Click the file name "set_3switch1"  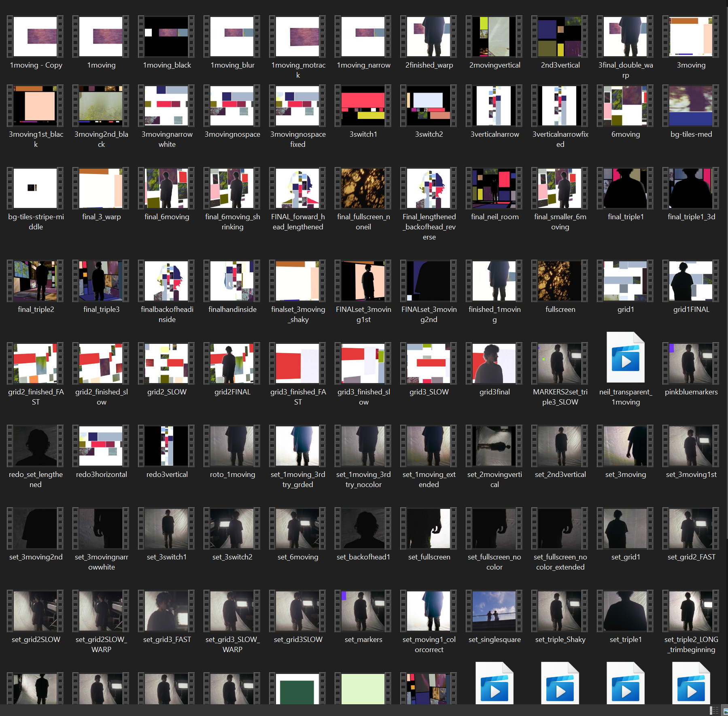coord(167,557)
